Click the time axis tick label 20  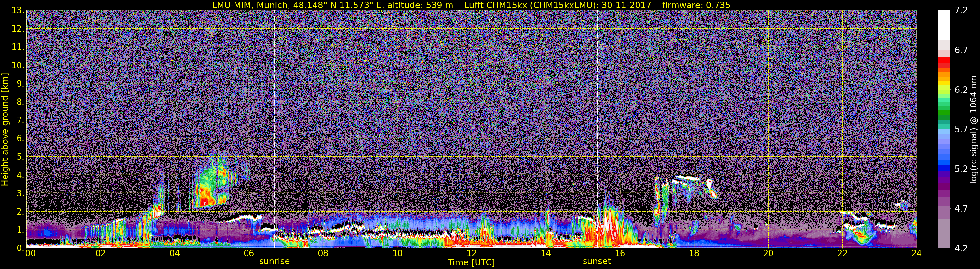(768, 254)
